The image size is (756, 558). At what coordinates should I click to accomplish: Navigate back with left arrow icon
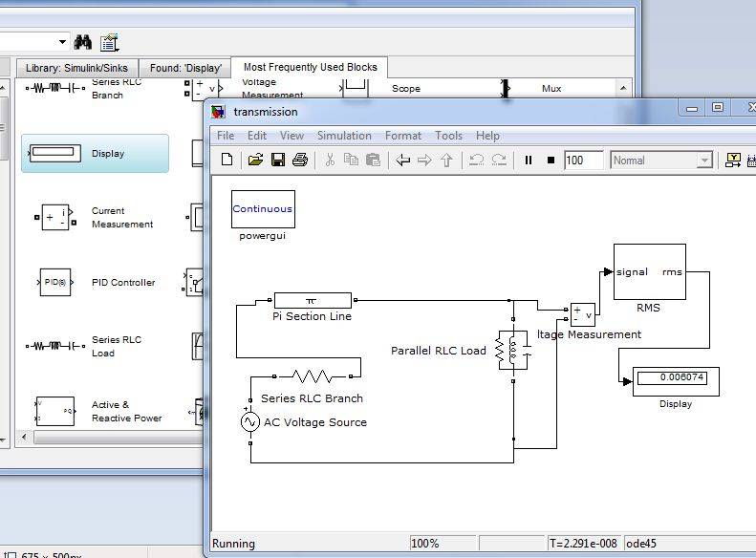pos(403,161)
